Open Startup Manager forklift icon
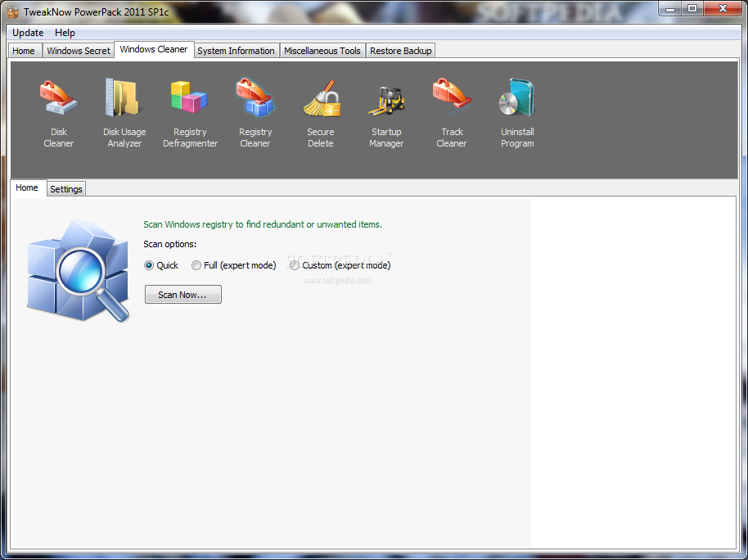The width and height of the screenshot is (748, 560). click(x=386, y=100)
